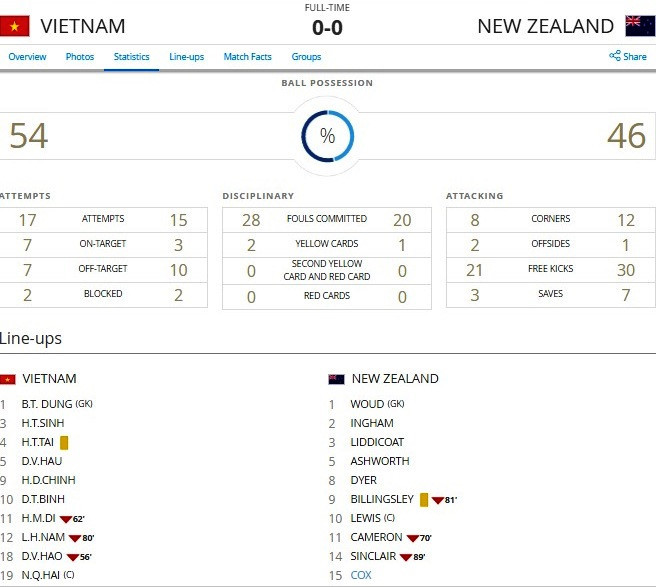Open the Match Facts tab

[247, 57]
